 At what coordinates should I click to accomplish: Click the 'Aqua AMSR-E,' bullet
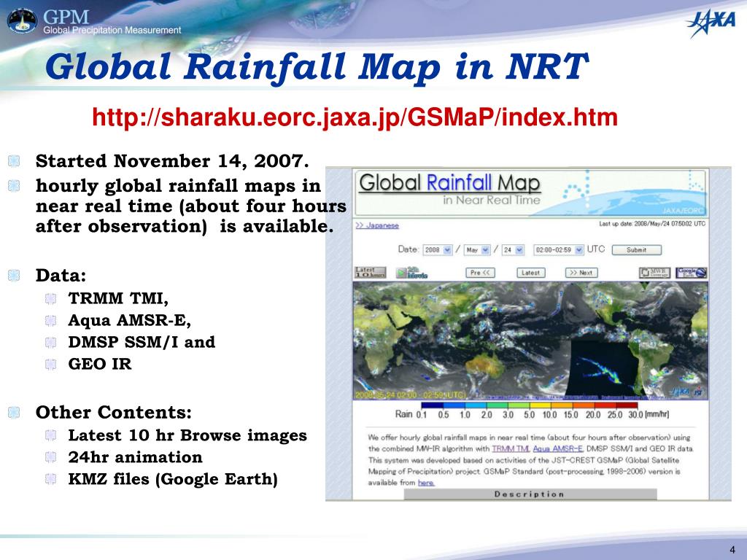[x=130, y=320]
